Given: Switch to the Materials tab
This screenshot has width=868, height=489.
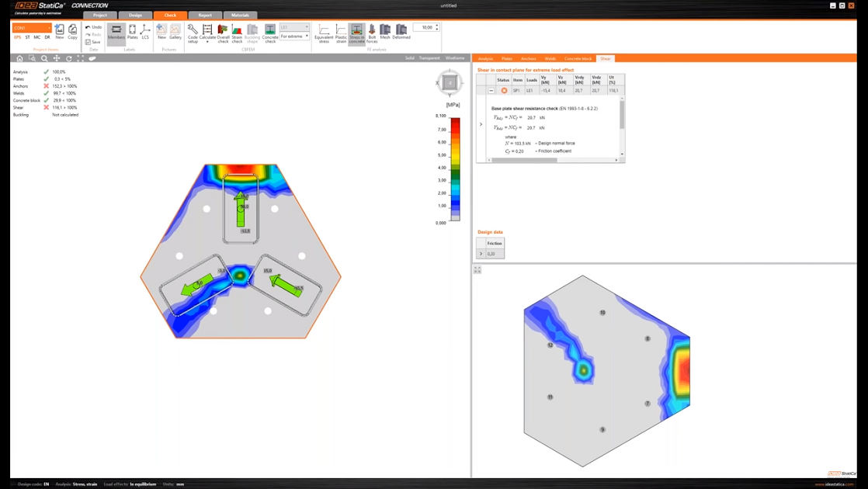Looking at the screenshot, I should [x=240, y=15].
